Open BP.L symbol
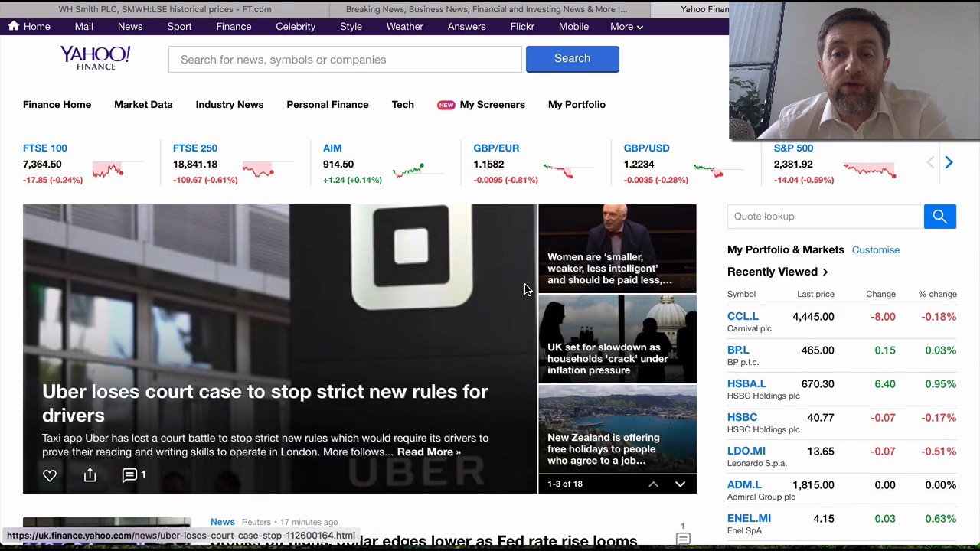Screen dimensions: 980x551 pos(738,350)
